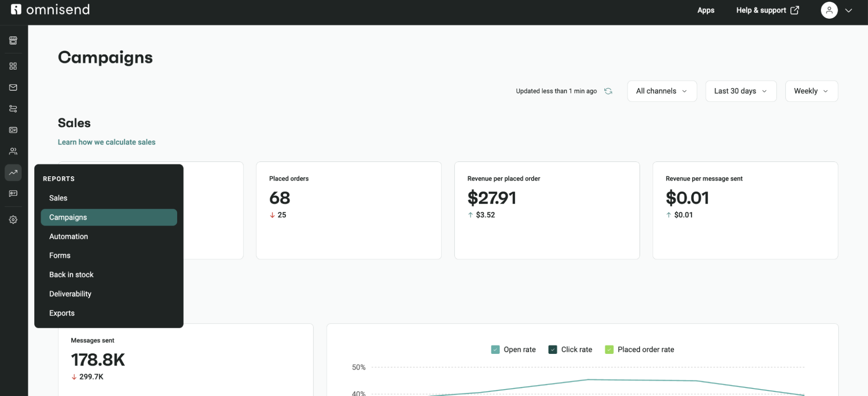Image resolution: width=868 pixels, height=396 pixels.
Task: Toggle the Placed order rate checkbox
Action: [x=609, y=349]
